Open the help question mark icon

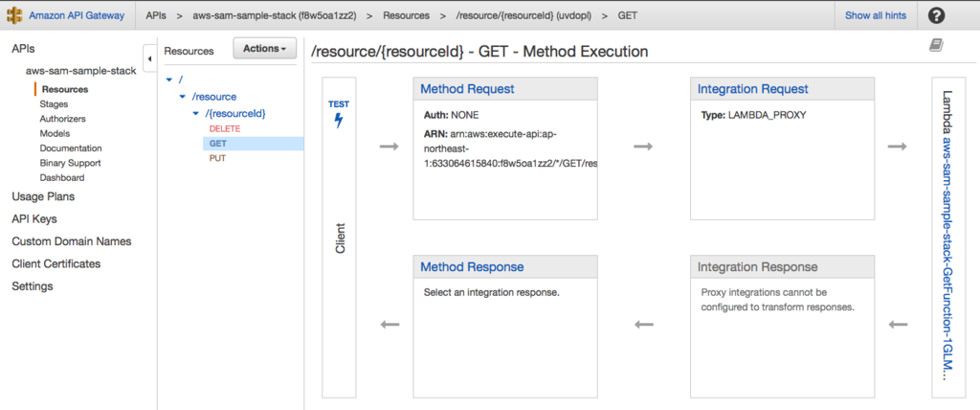click(x=936, y=15)
